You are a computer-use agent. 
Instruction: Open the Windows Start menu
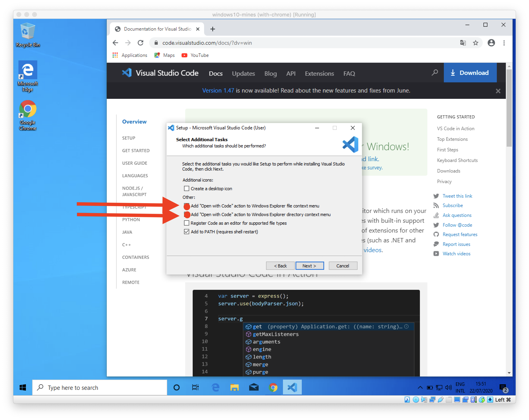[23, 387]
